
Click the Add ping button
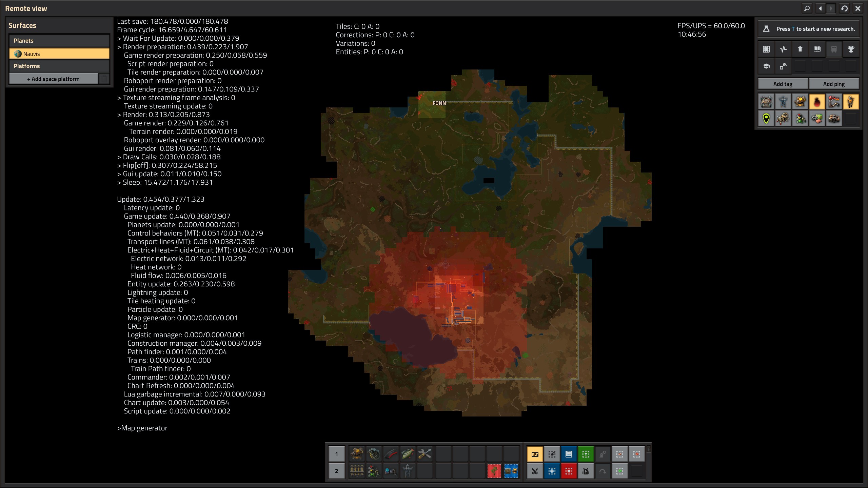tap(834, 84)
